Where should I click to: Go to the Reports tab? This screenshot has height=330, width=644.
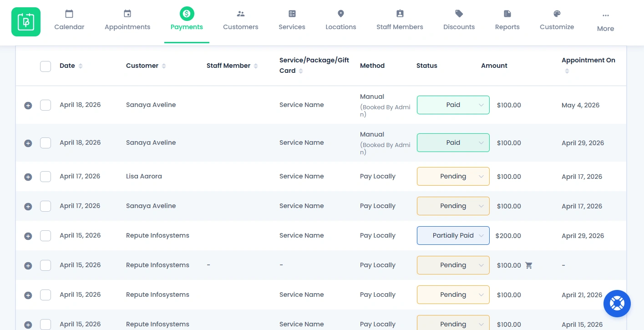point(507,27)
